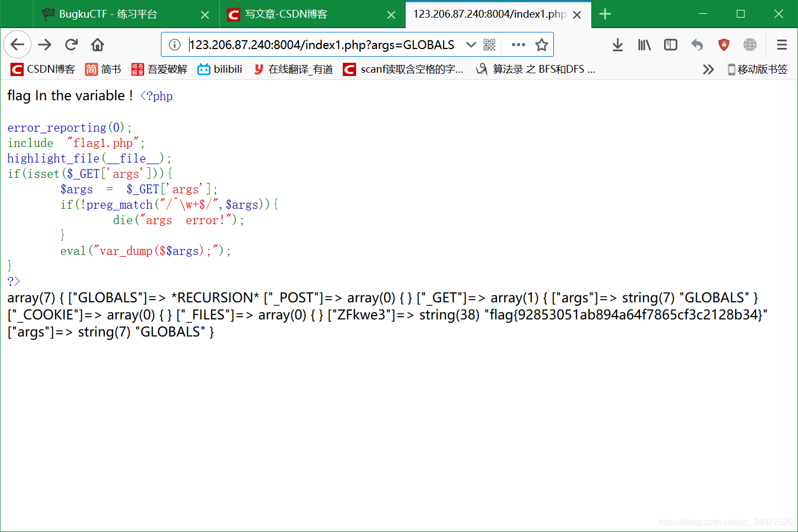Open the 移动版书签 mobile bookmarks folder
Screen dimensions: 798x532
click(x=758, y=69)
